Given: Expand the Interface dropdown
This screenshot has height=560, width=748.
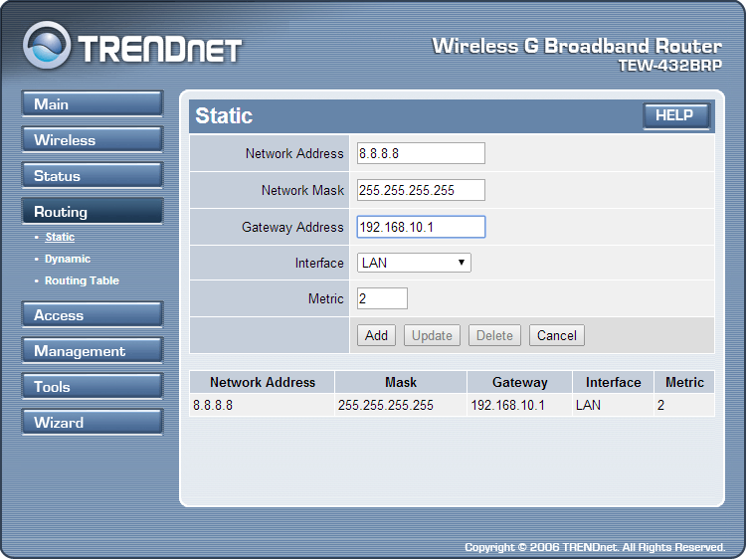Looking at the screenshot, I should (x=414, y=263).
